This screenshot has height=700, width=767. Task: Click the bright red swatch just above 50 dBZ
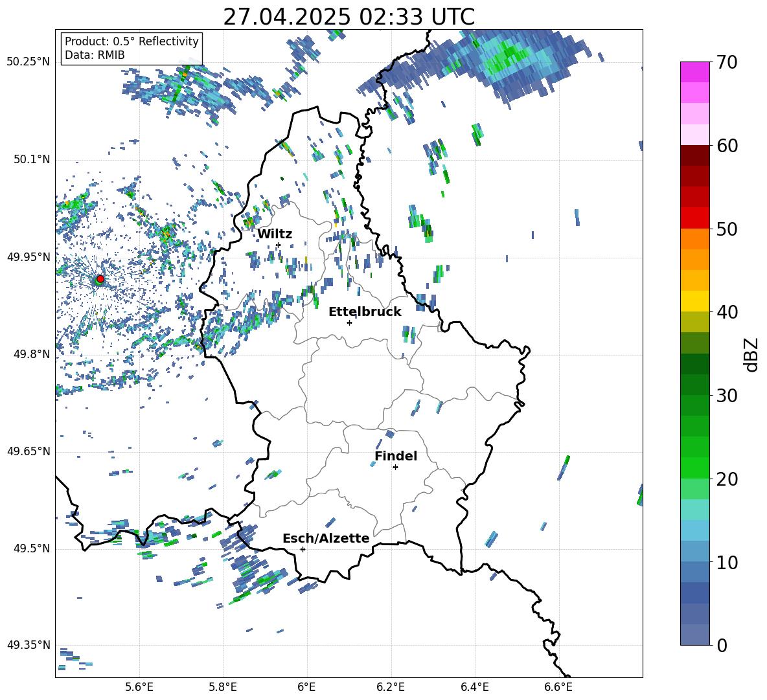(695, 218)
